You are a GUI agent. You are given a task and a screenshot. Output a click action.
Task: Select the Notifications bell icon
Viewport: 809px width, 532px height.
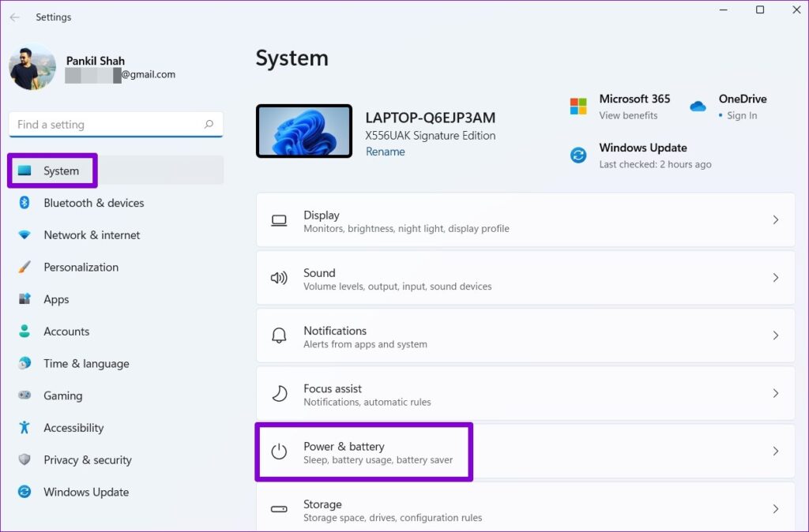(279, 335)
